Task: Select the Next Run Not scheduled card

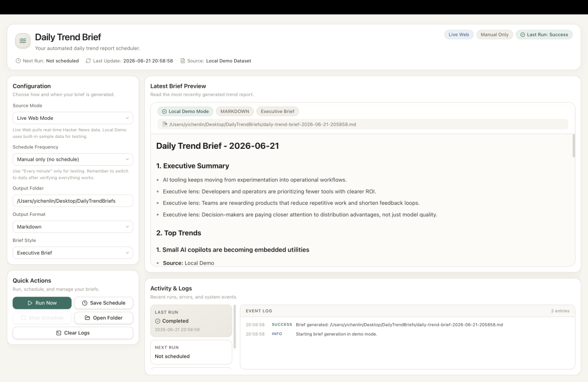Action: coord(191,352)
